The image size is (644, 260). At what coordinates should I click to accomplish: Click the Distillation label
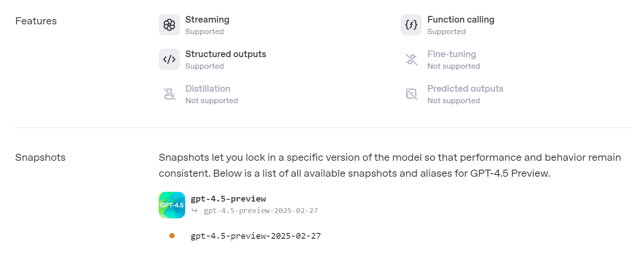pos(208,89)
